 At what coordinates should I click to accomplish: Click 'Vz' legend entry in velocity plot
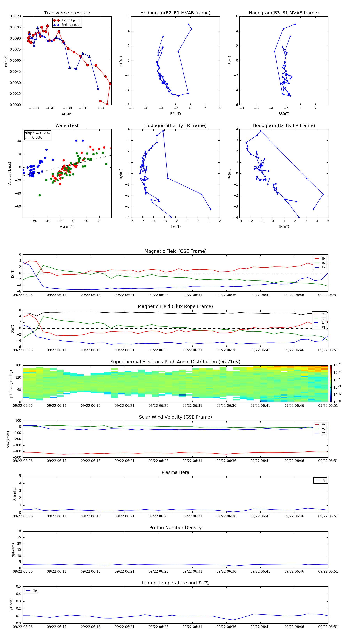320,433
